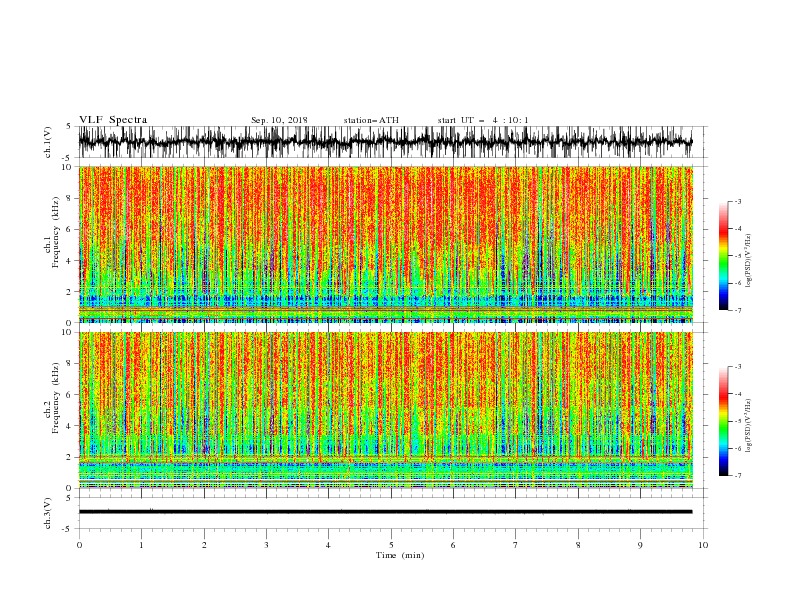Click the time axis tick label '7'

point(516,545)
